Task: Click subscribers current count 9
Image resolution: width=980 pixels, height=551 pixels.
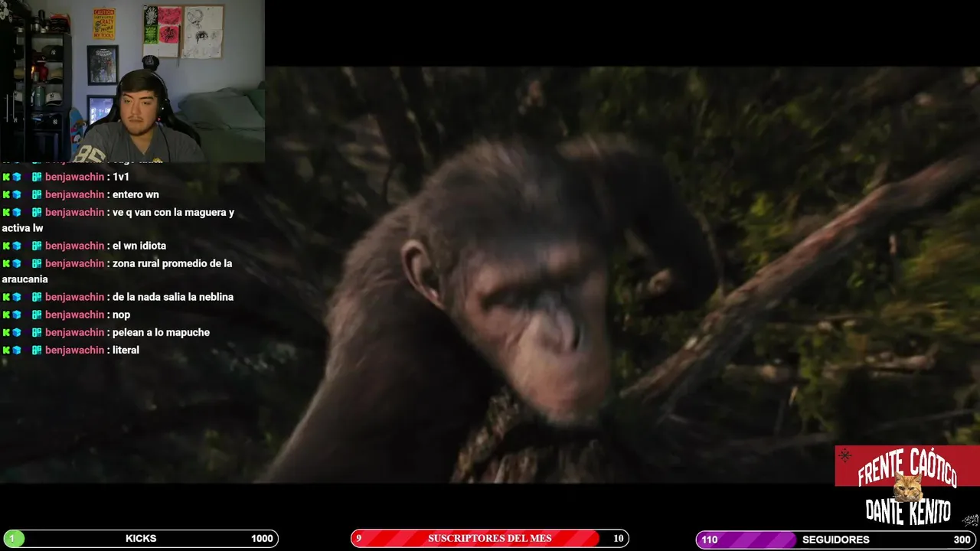Action: pos(358,539)
